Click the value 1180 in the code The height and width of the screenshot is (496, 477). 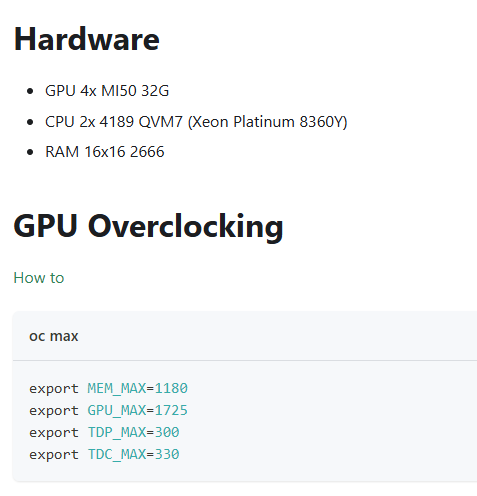[x=171, y=388]
